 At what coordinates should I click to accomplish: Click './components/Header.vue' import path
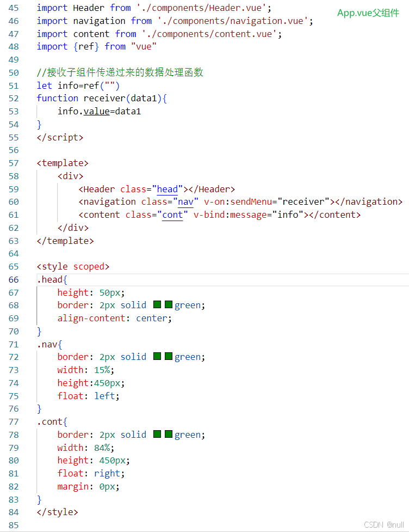202,8
